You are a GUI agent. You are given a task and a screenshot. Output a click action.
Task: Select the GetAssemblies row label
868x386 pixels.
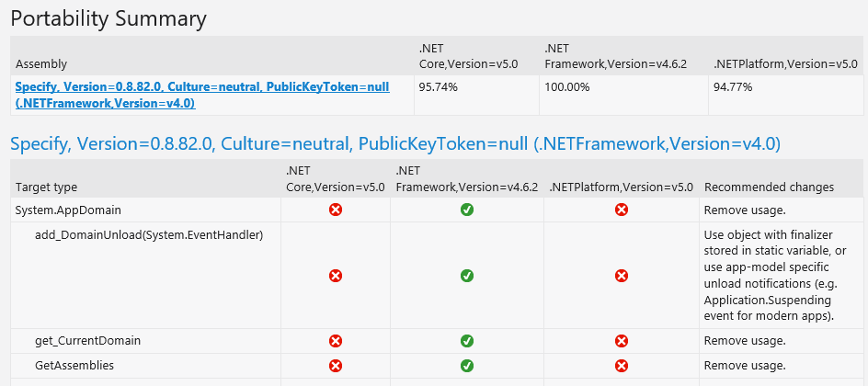click(x=74, y=366)
